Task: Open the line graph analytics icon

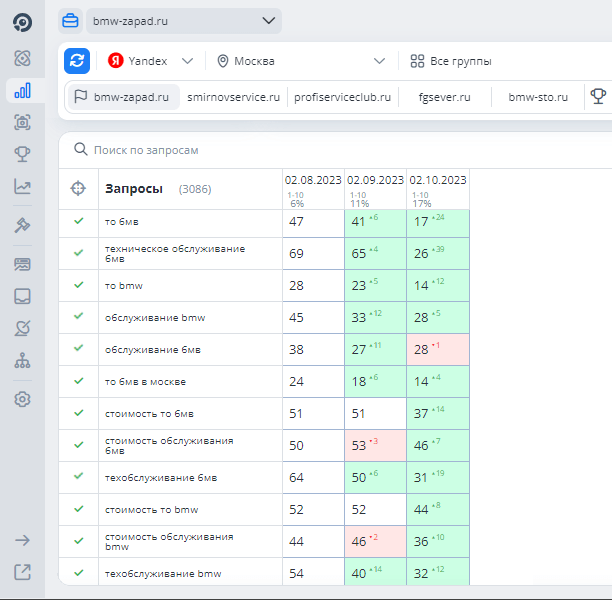Action: (22, 186)
